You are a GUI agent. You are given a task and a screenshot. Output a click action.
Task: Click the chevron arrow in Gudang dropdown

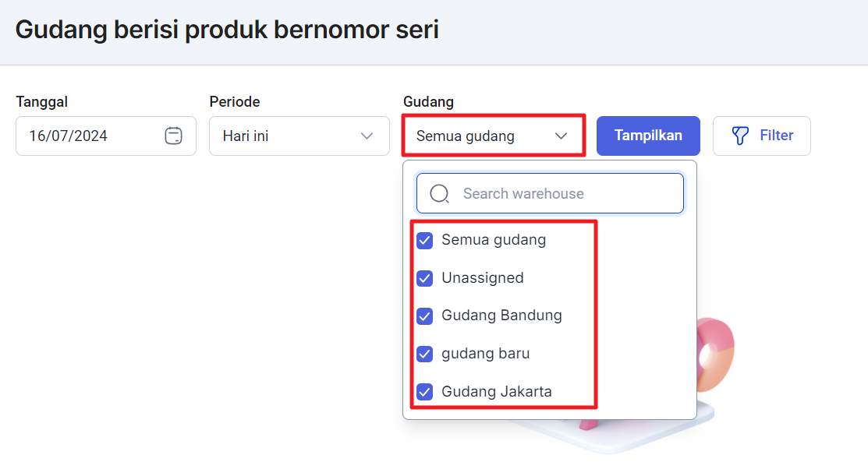pos(561,136)
